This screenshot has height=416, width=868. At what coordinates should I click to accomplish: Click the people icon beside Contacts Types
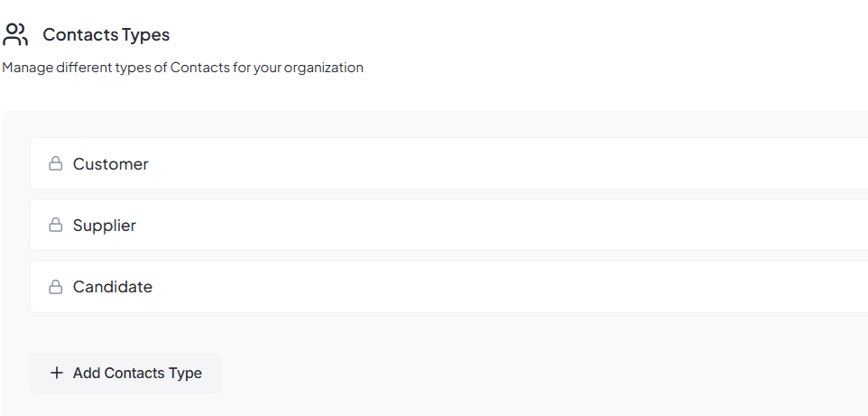click(x=15, y=34)
